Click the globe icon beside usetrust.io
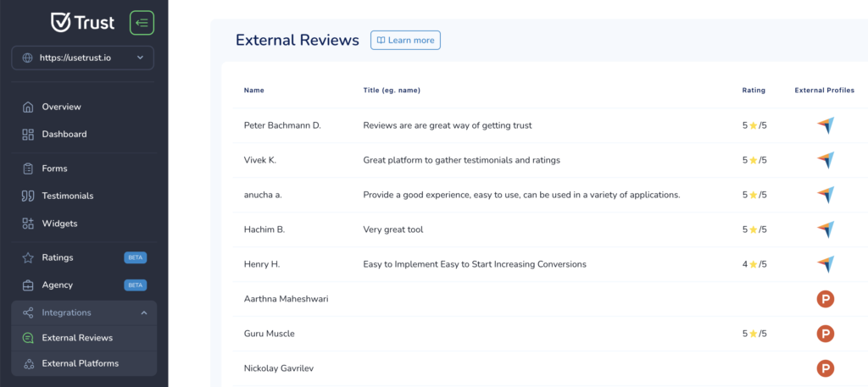 27,58
